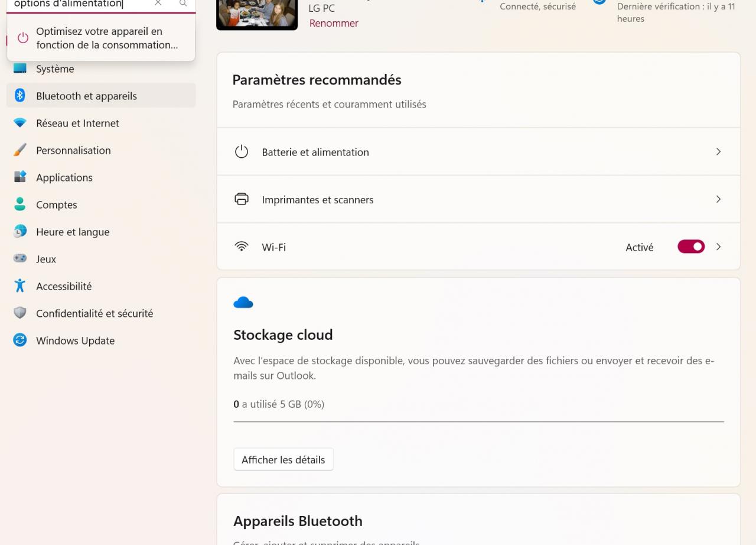Click the search magnifier icon
This screenshot has height=545, width=756.
point(183,4)
